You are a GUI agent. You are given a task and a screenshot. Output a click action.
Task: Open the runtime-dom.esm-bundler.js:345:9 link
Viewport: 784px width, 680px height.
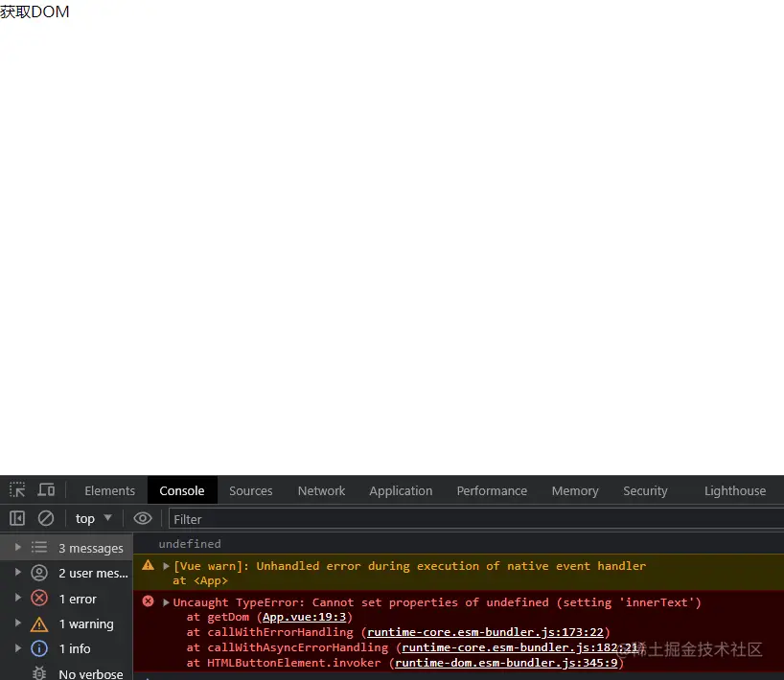506,663
